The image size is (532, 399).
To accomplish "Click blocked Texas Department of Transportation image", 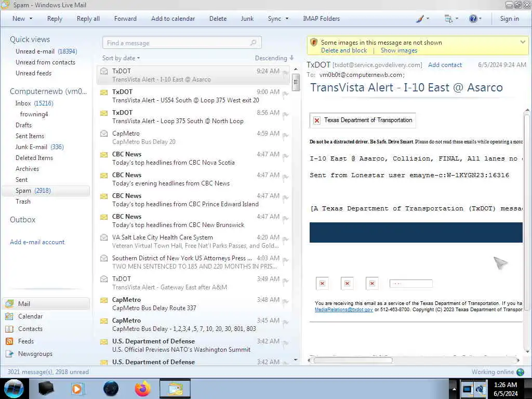I will (x=363, y=120).
